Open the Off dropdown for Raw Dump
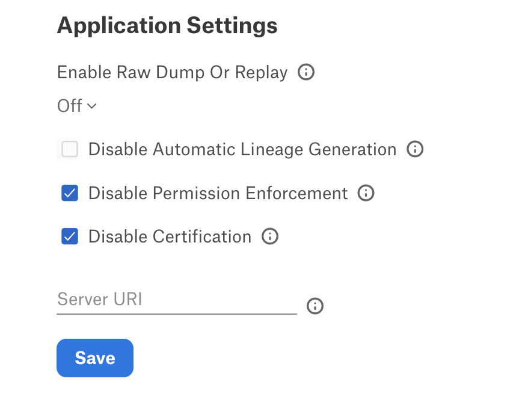The width and height of the screenshot is (528, 420). (77, 106)
